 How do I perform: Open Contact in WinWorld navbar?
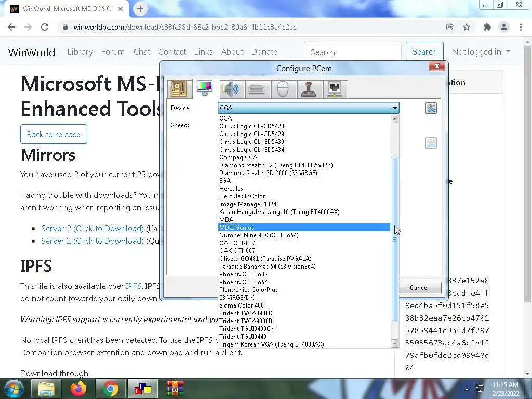(172, 52)
